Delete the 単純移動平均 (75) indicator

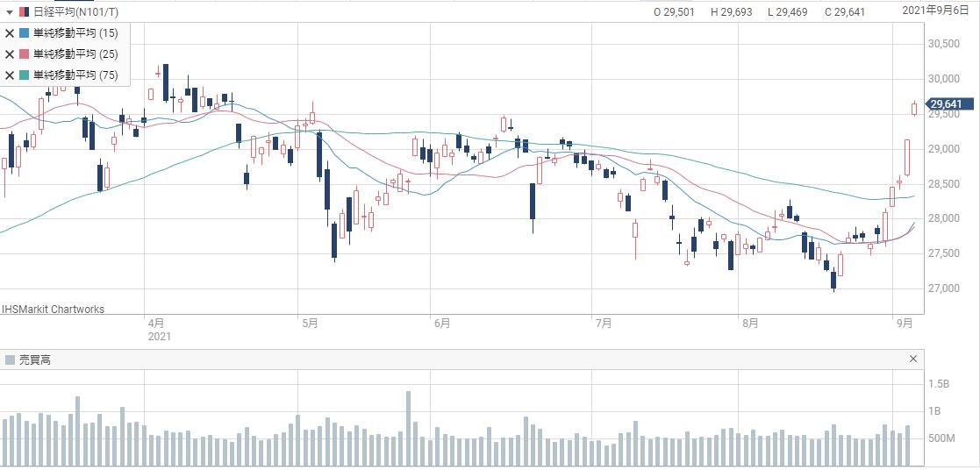coord(10,75)
